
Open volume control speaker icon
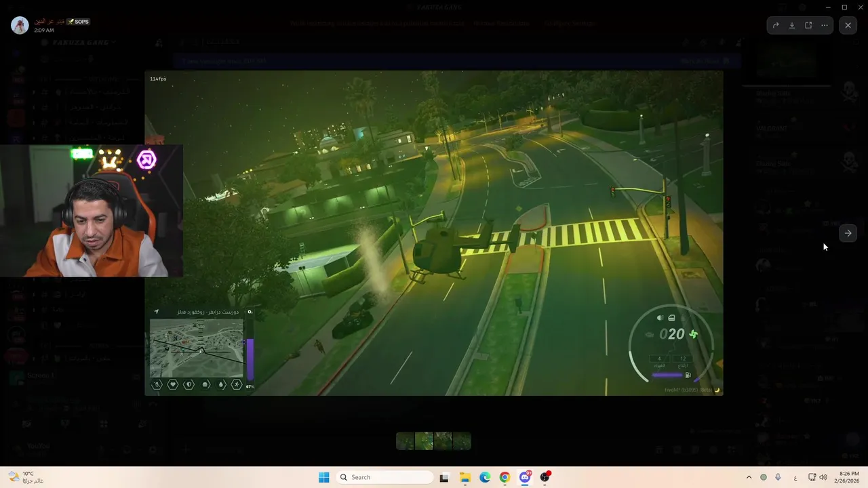click(823, 477)
